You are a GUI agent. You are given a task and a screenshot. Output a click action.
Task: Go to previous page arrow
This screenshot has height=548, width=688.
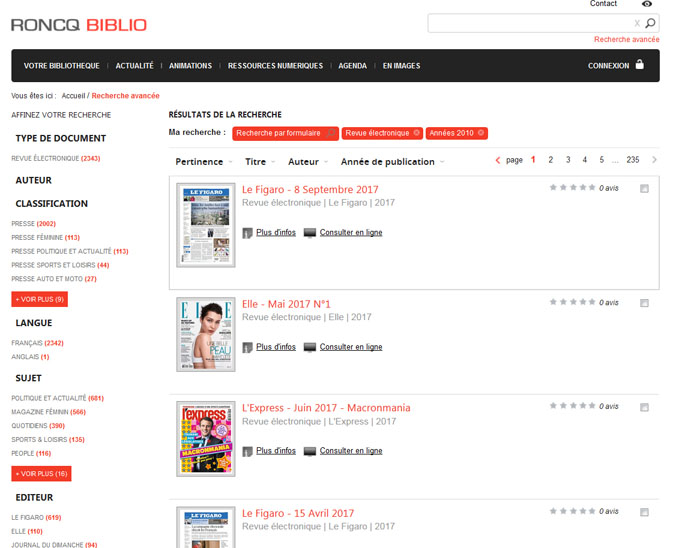point(498,160)
